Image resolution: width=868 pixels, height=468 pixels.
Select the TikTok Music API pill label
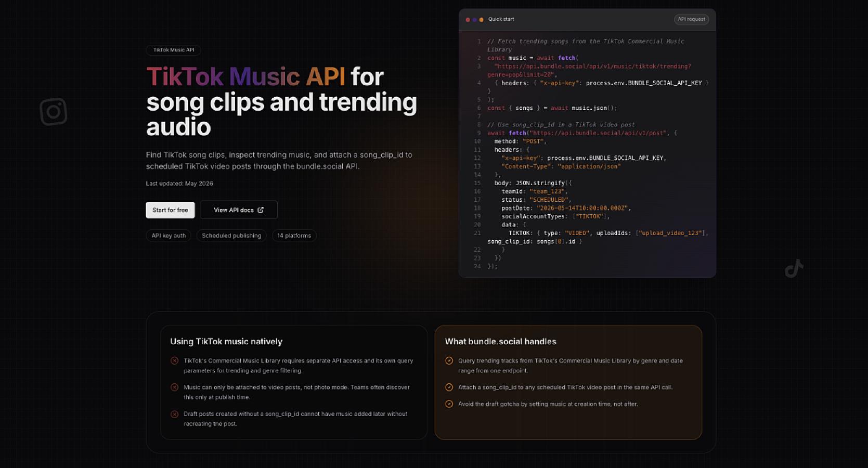[173, 50]
